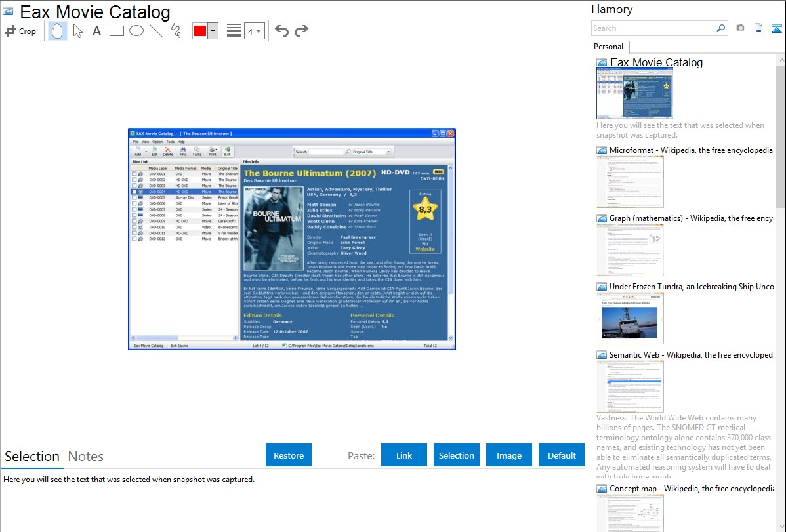Screen dimensions: 786x532
Task: Open the Personal tab
Action: pyautogui.click(x=608, y=47)
